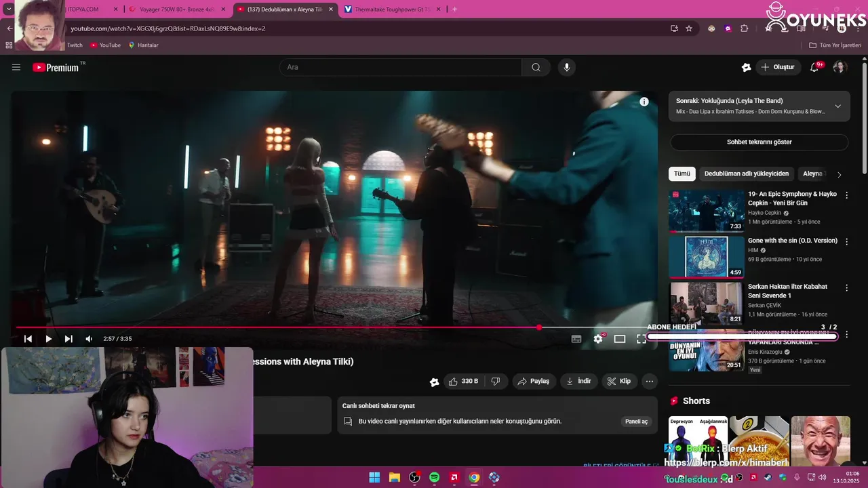
Task: Expand the Sonraki playlist panel
Action: tap(837, 106)
